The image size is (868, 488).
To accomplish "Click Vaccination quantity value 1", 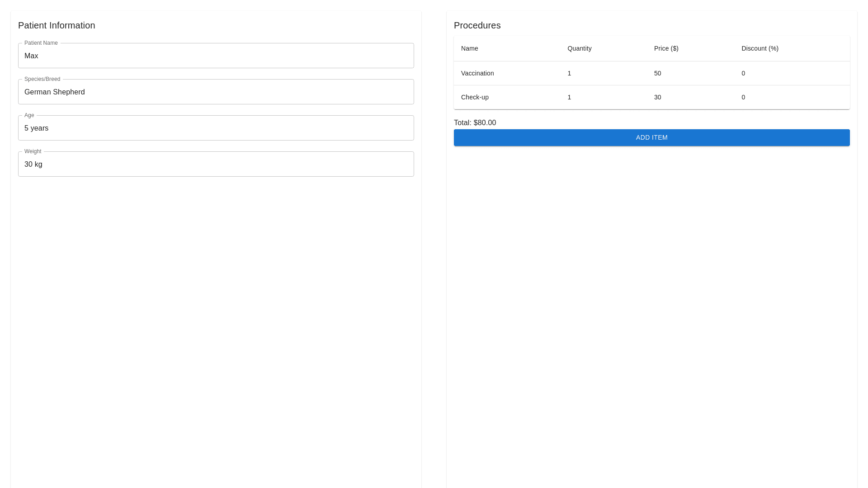I will click(x=569, y=73).
